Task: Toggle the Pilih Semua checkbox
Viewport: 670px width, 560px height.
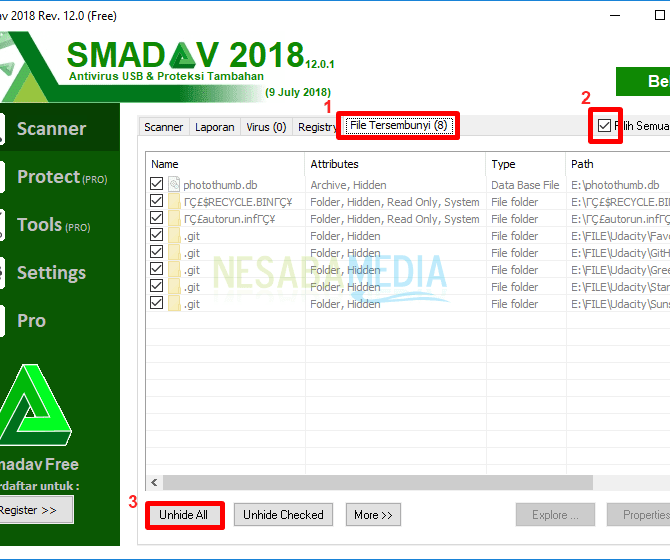Action: 604,126
